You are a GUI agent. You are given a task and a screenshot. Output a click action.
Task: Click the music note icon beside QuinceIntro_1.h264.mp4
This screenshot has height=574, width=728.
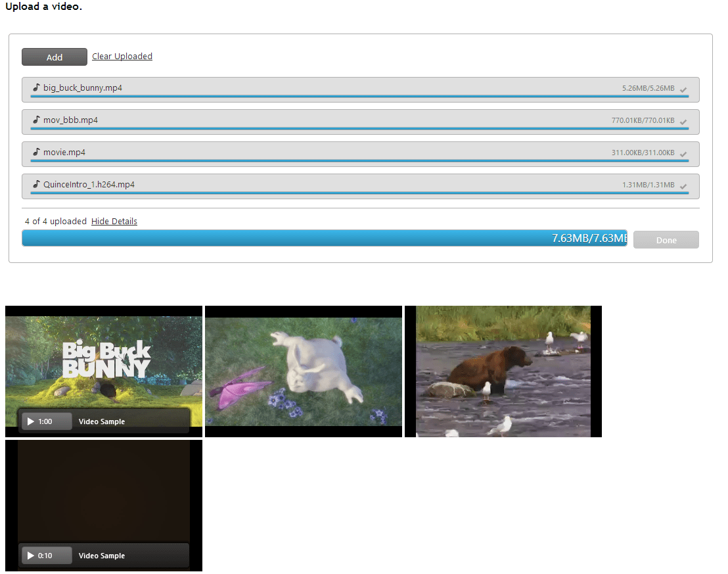point(36,184)
